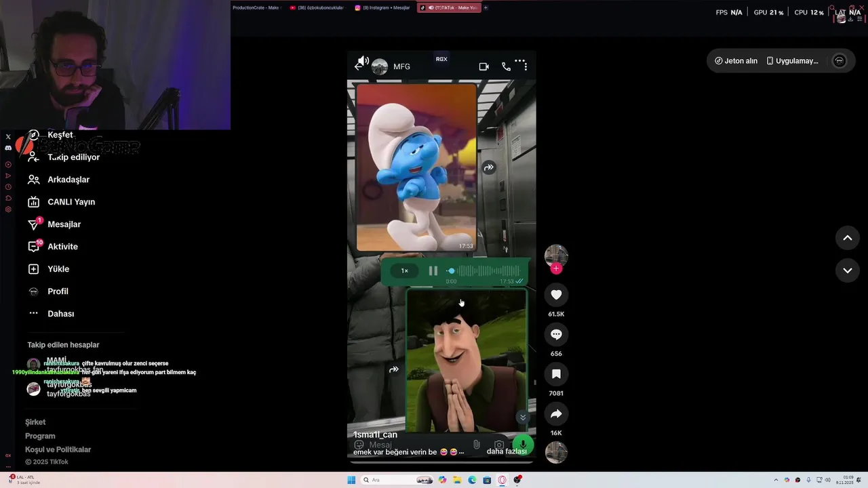Open Copilot icon on taskbar
Viewport: 868px width, 488px height.
pos(442,480)
